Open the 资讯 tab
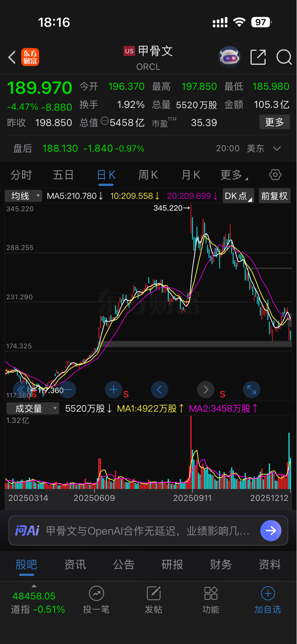The image size is (297, 644). tap(75, 565)
